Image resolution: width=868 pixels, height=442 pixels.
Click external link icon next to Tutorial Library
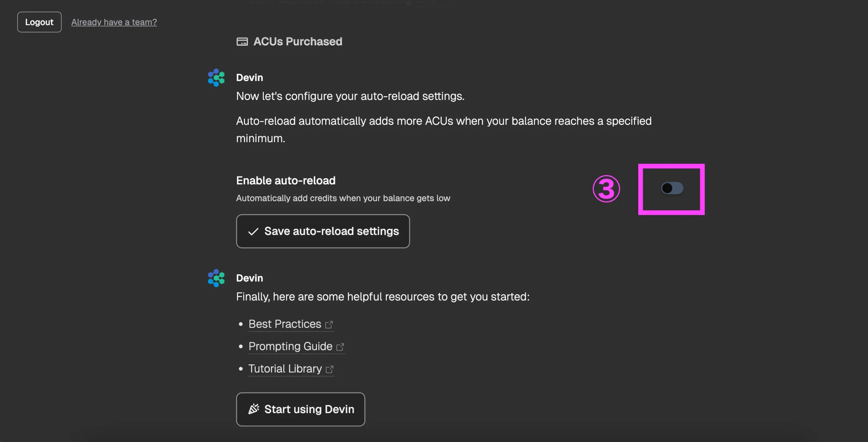(x=330, y=369)
